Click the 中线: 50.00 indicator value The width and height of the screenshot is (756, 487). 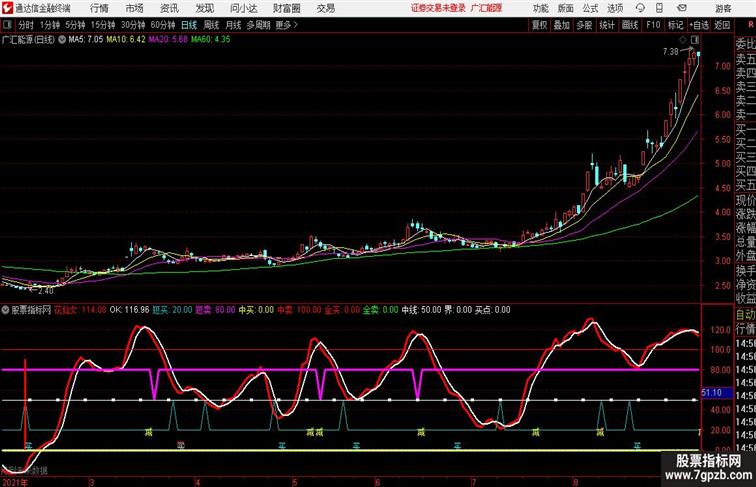click(x=421, y=310)
